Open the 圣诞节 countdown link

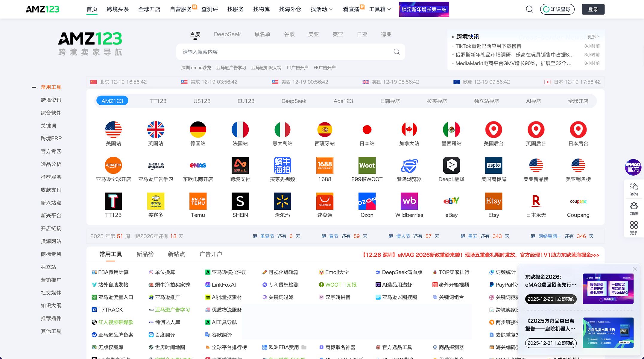point(267,236)
